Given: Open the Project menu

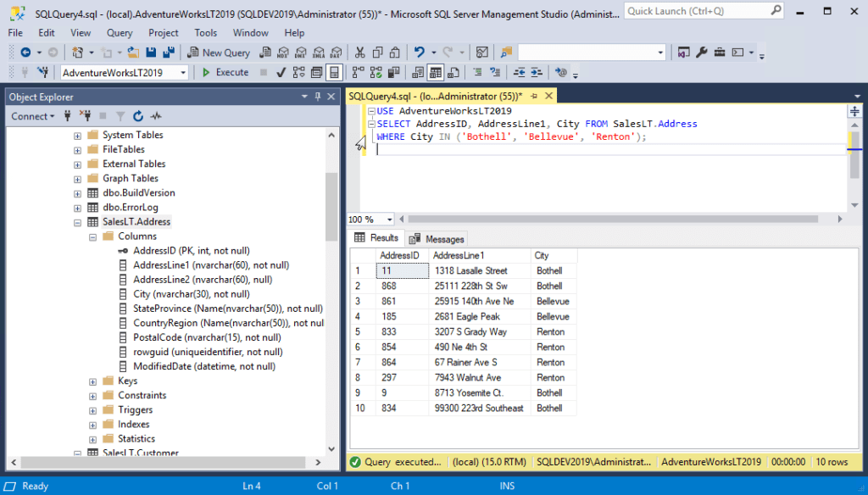Looking at the screenshot, I should [x=164, y=33].
